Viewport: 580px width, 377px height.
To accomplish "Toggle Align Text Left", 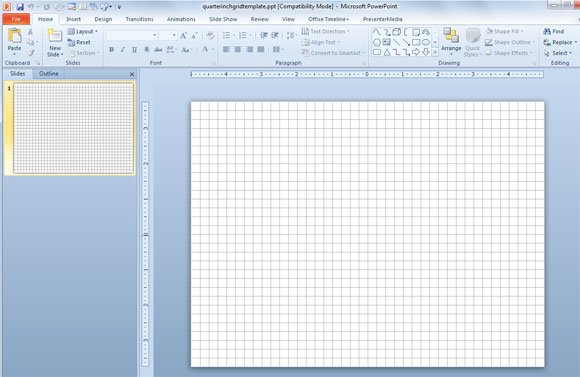I will (226, 49).
